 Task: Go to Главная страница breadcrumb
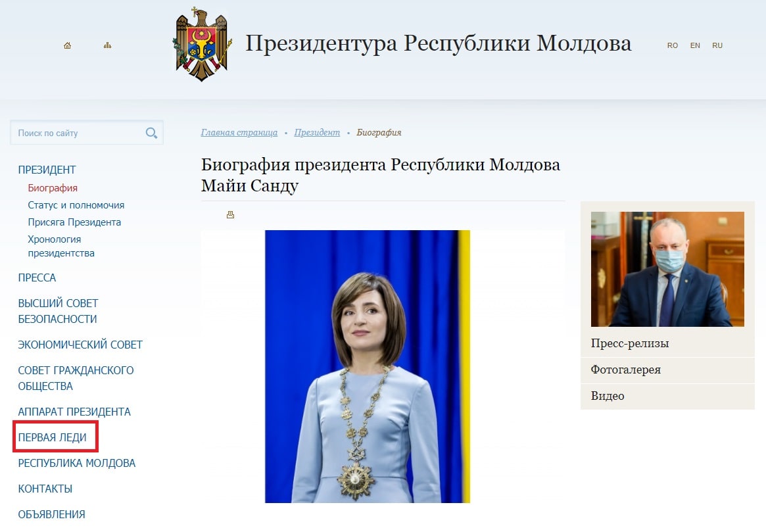(x=239, y=132)
